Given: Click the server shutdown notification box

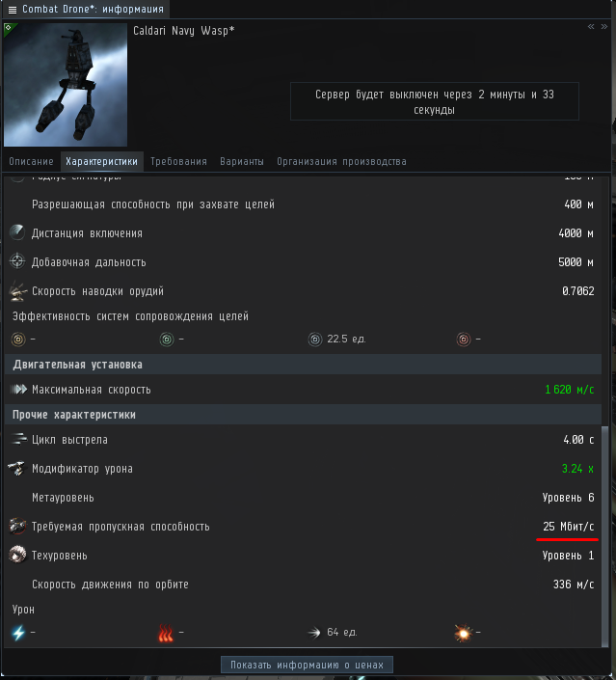Looking at the screenshot, I should click(435, 101).
